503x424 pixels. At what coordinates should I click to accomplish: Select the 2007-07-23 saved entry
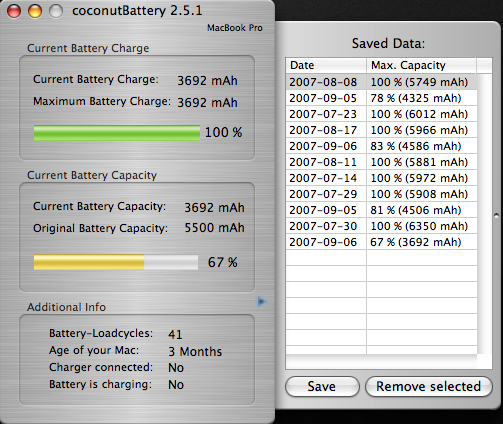click(x=381, y=114)
